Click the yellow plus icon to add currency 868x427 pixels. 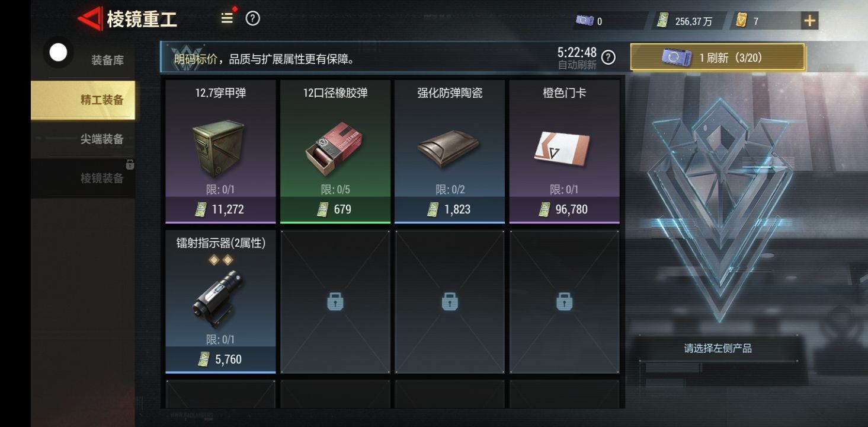tap(809, 21)
